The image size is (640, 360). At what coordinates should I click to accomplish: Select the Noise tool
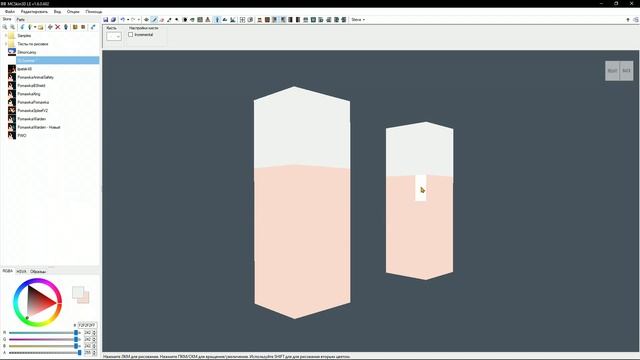click(x=200, y=20)
